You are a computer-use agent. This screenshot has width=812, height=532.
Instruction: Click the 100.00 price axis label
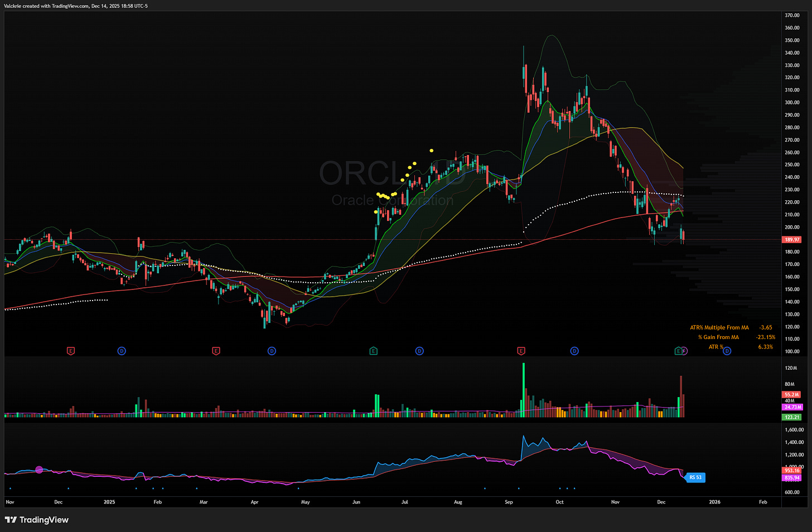[792, 352]
